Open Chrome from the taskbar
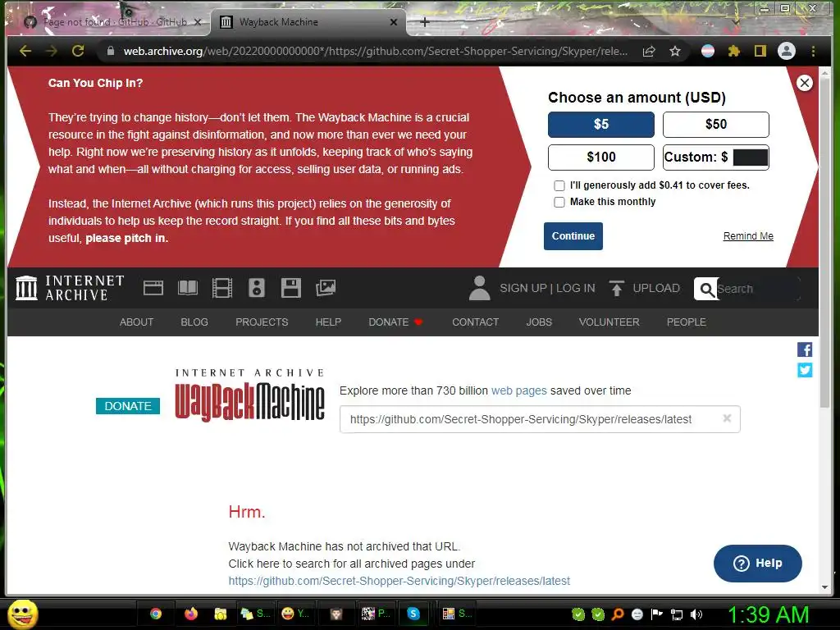Viewport: 840px width, 630px height. [x=156, y=614]
